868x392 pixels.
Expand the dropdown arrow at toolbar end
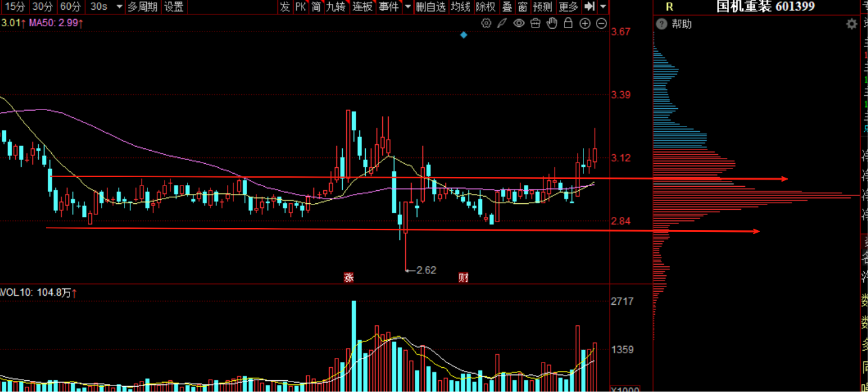click(603, 7)
